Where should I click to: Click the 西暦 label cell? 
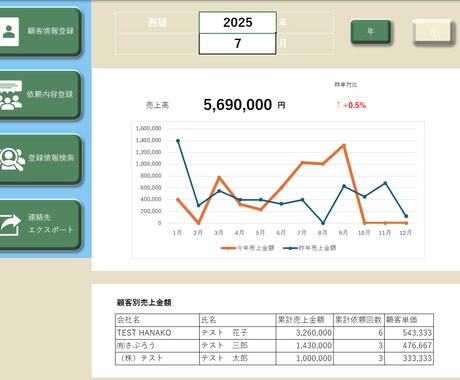(x=157, y=22)
